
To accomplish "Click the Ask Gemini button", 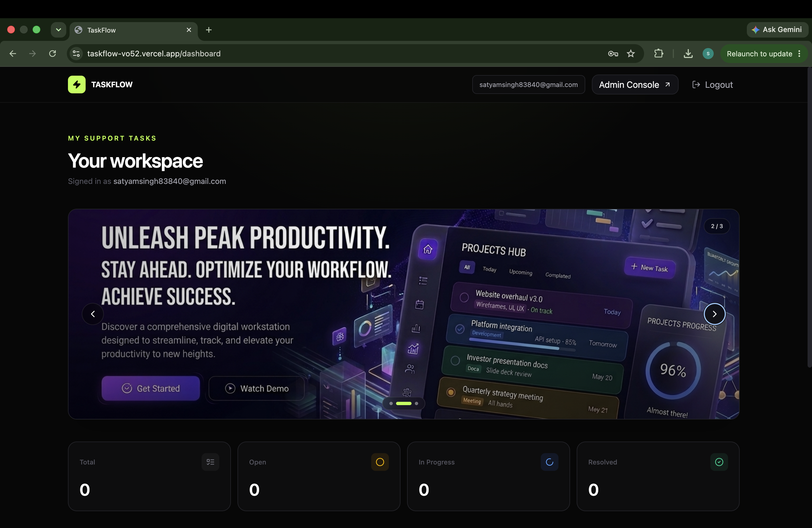I will pos(777,30).
